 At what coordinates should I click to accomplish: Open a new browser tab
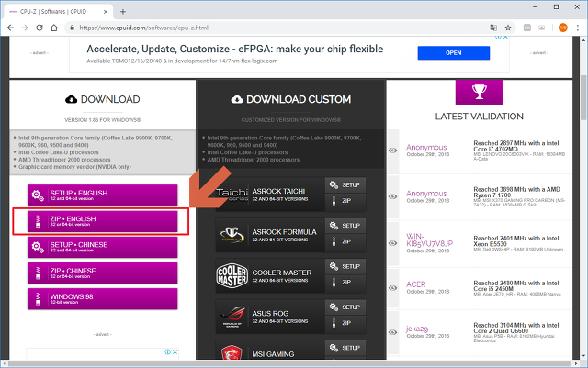pos(122,12)
